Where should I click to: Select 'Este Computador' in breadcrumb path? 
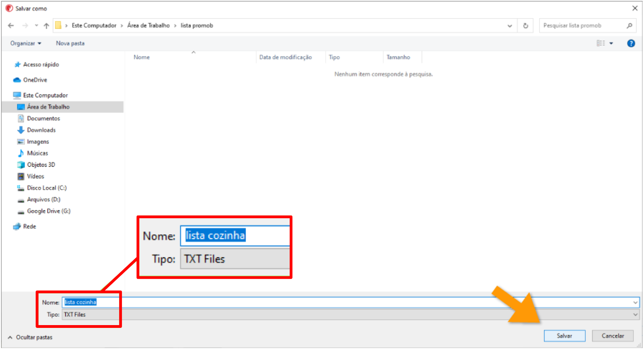94,26
